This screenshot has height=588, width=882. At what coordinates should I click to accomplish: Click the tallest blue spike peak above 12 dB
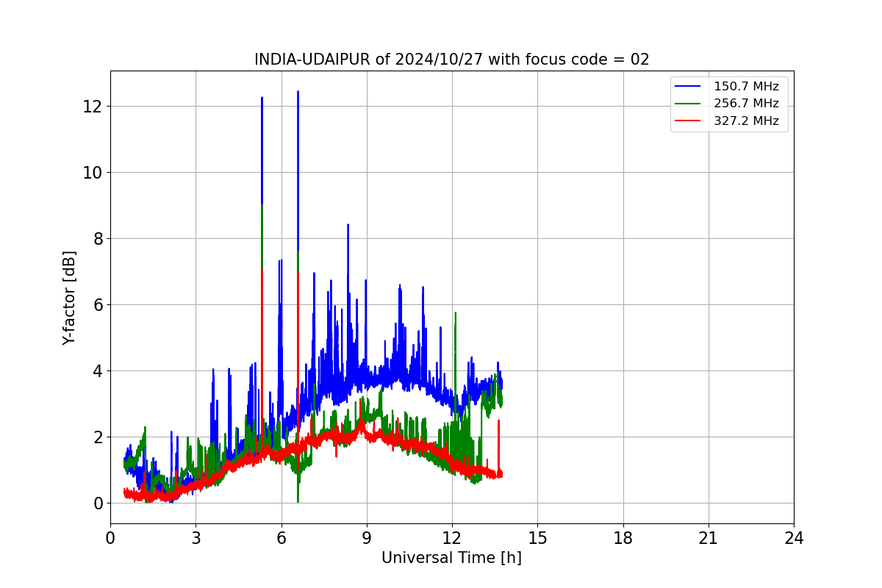[x=298, y=93]
